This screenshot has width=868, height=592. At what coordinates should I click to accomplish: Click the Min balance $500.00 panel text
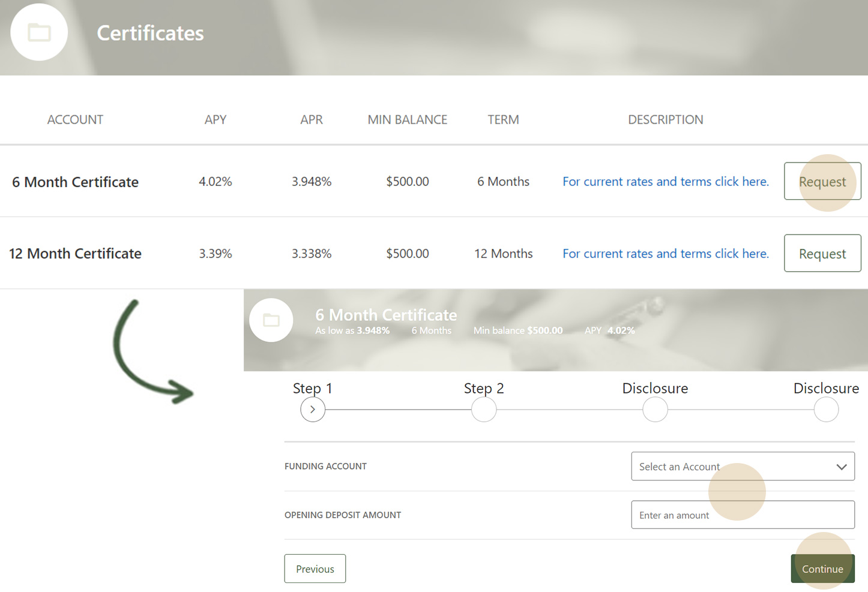pos(518,330)
